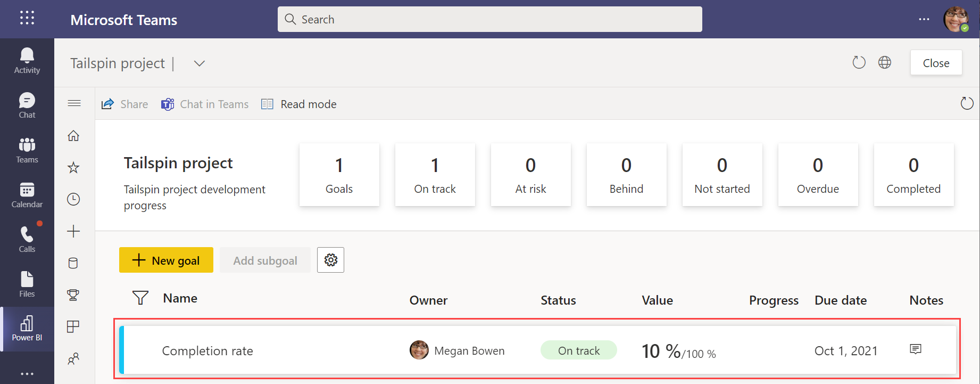Image resolution: width=980 pixels, height=384 pixels.
Task: Click the Oct 1, 2021 due date
Action: (x=846, y=350)
